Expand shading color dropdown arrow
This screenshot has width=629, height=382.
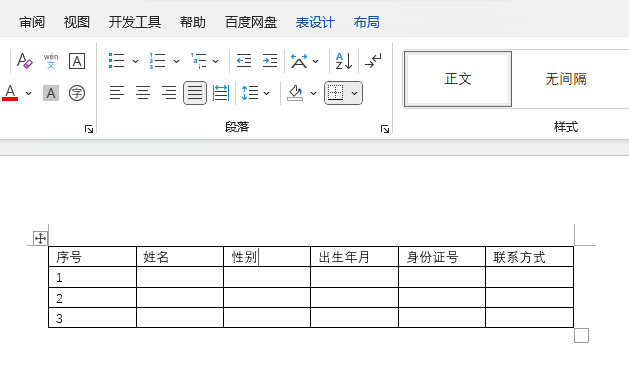(x=313, y=93)
